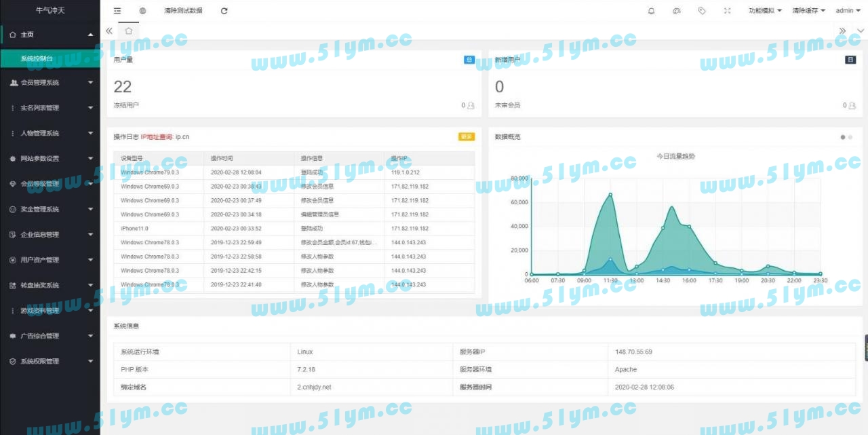
Task: Click the 主页 house icon in sidebar
Action: [13, 35]
